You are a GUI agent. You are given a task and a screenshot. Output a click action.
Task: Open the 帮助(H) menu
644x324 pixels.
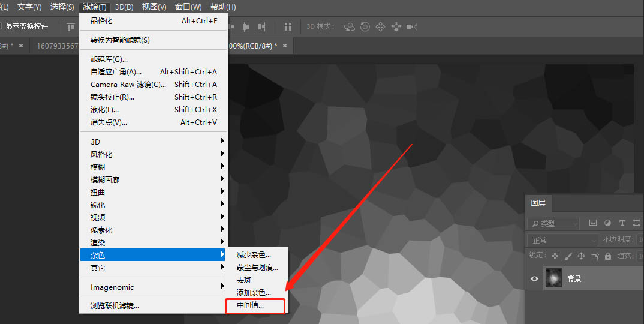(x=223, y=7)
